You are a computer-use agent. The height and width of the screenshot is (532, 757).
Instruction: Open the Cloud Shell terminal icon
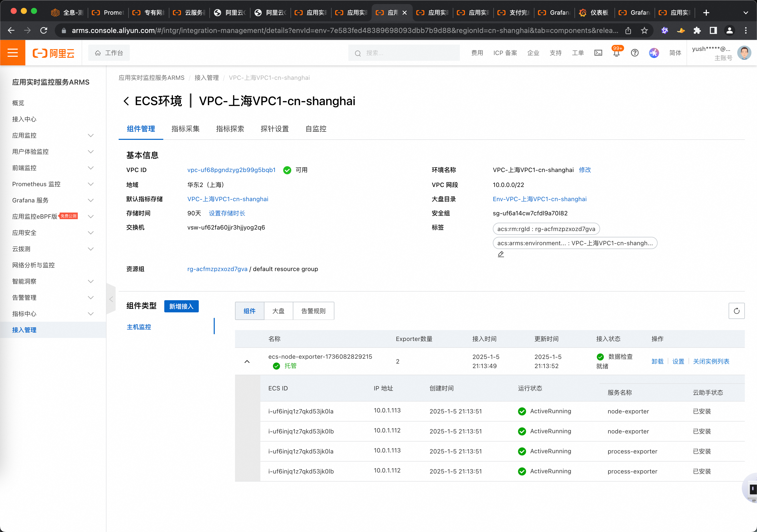[598, 53]
